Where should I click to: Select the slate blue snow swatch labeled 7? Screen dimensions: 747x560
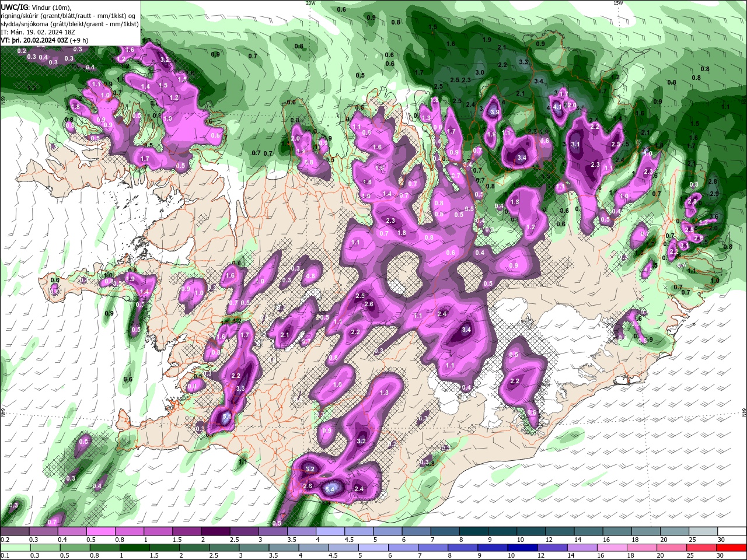click(445, 531)
